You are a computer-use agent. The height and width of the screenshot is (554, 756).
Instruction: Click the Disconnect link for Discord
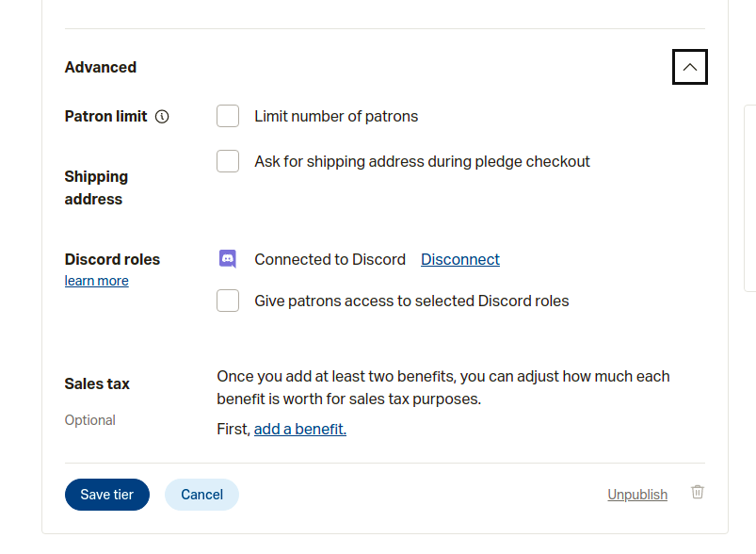[x=460, y=259]
